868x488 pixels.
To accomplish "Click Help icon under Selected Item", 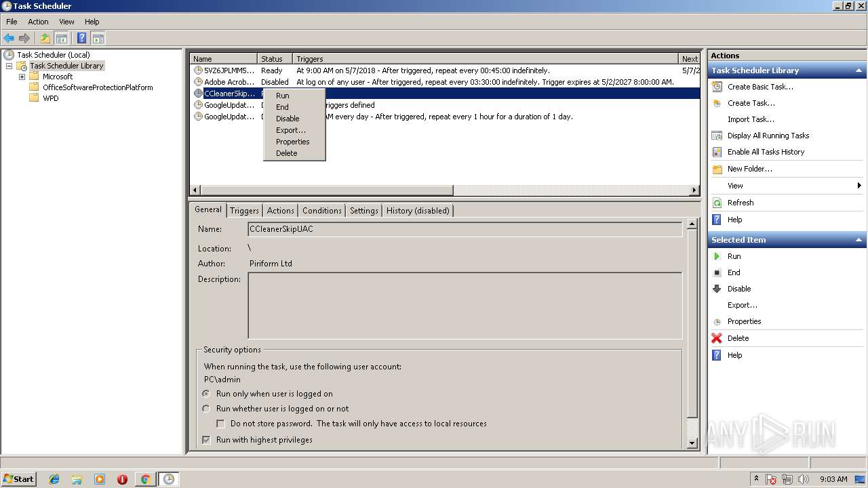I will point(717,355).
